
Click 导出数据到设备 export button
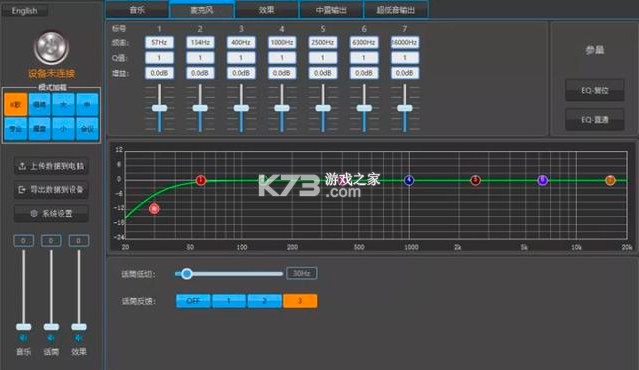[x=51, y=189]
